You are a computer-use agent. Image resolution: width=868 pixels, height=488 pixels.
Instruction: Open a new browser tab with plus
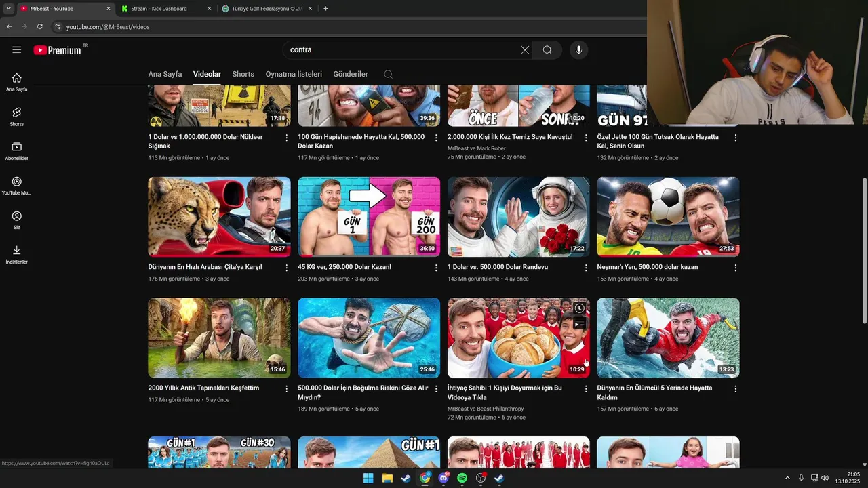[x=325, y=9]
